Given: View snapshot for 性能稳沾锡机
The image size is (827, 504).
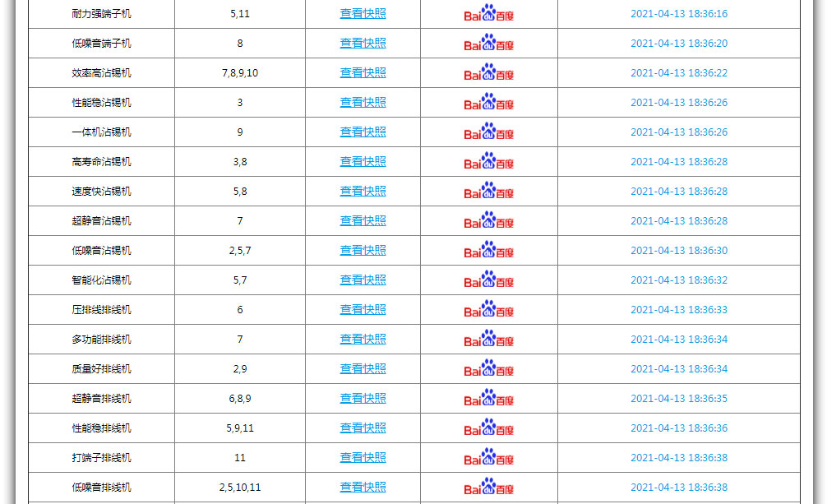Looking at the screenshot, I should tap(363, 103).
